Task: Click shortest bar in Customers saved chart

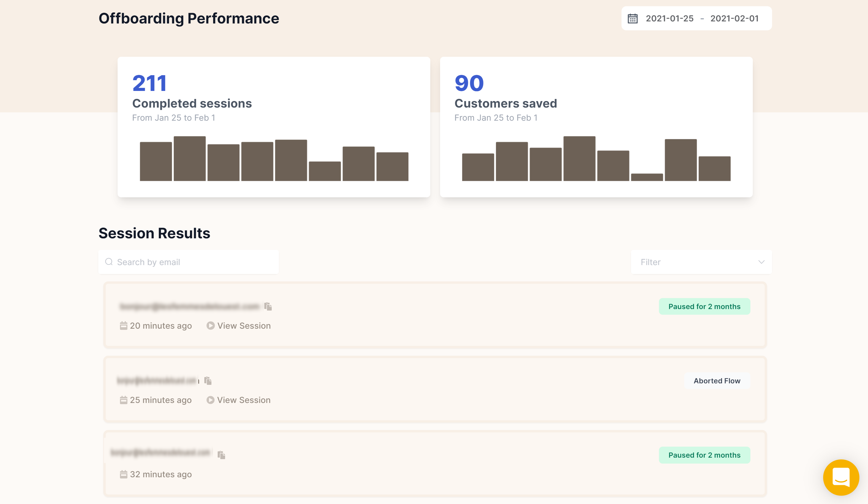Action: click(646, 177)
